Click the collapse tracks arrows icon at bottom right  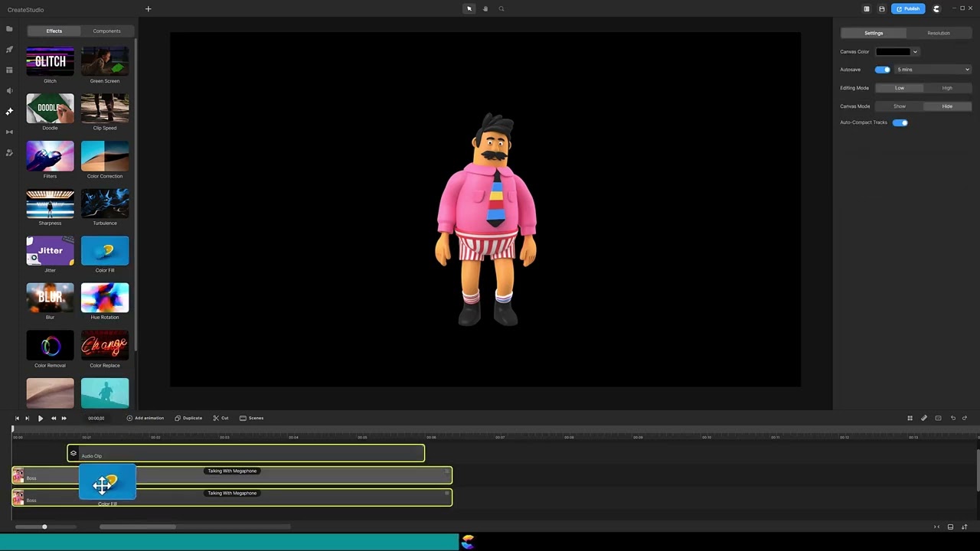[936, 527]
